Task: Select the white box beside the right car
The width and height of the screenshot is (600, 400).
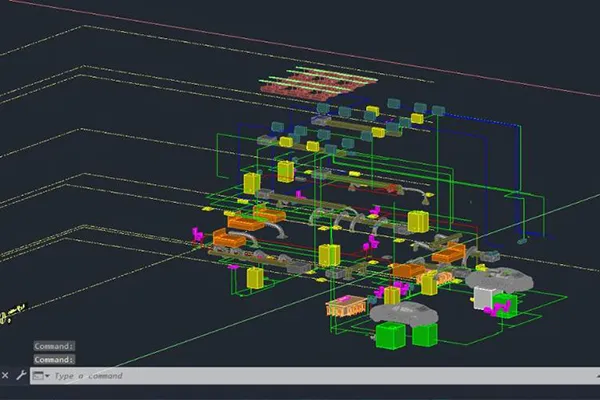Action: tap(482, 298)
